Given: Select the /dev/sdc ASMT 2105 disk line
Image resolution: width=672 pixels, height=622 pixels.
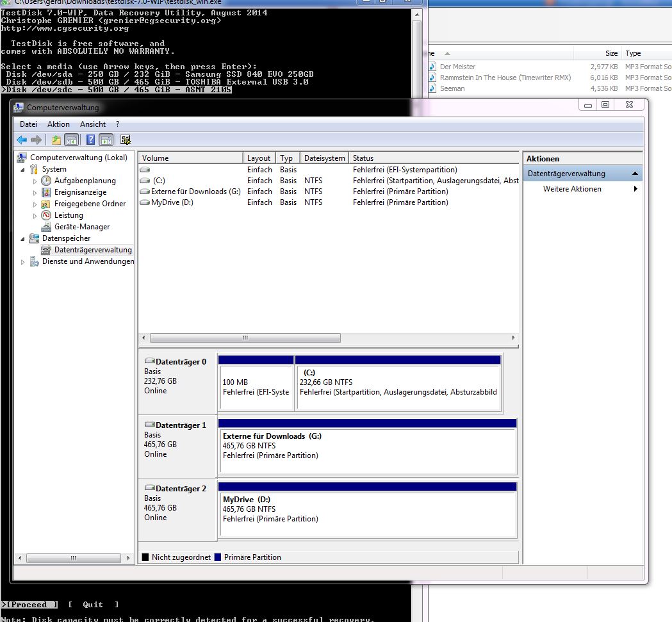Looking at the screenshot, I should point(116,90).
